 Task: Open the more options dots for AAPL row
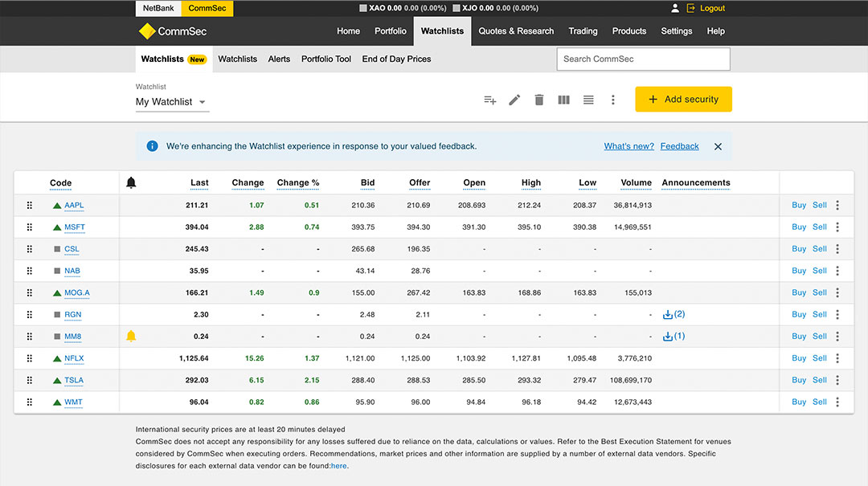pyautogui.click(x=837, y=205)
